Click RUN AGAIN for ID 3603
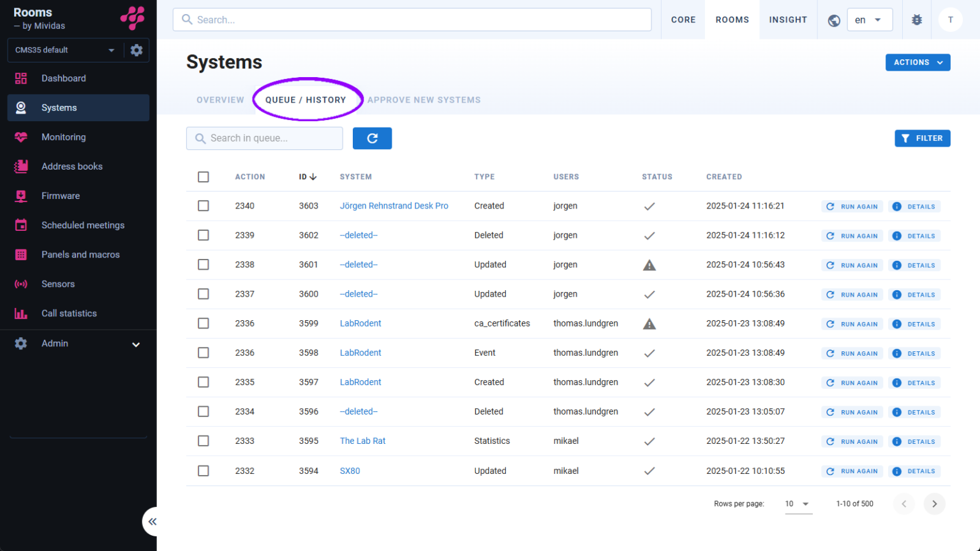The image size is (980, 551). [852, 207]
